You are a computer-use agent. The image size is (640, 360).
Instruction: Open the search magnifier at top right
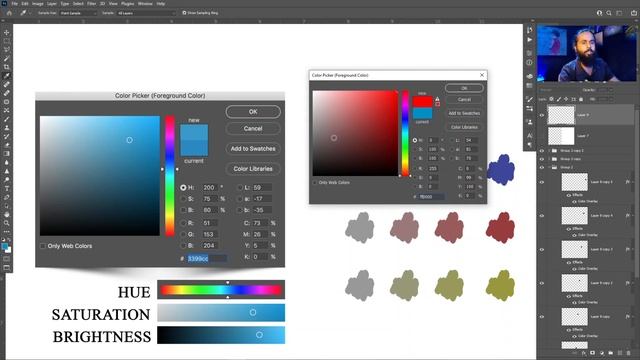point(609,13)
